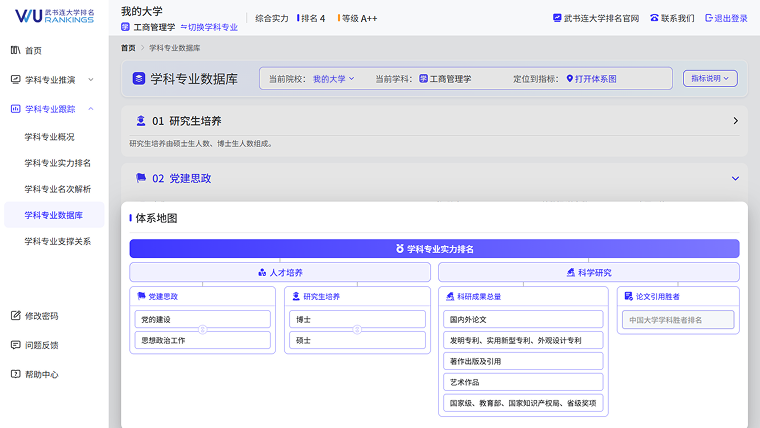Click the 体系地图 panel title
Screen dimensions: 760x428
156,218
